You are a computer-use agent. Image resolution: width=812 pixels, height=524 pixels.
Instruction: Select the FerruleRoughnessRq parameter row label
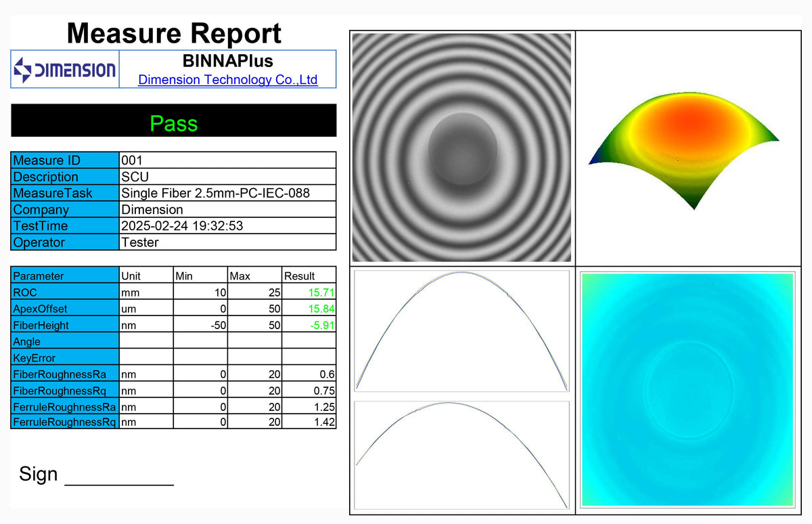click(64, 423)
